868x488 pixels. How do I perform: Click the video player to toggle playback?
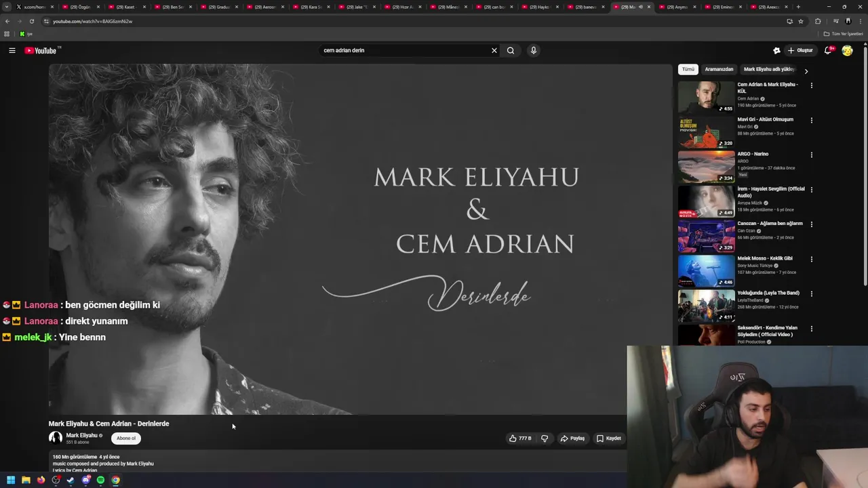pyautogui.click(x=359, y=239)
